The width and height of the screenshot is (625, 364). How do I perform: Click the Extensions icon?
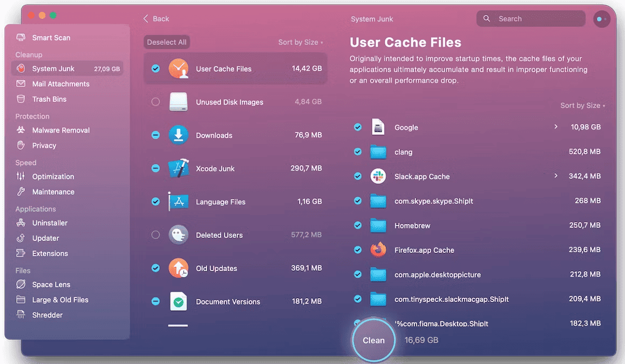click(x=21, y=253)
